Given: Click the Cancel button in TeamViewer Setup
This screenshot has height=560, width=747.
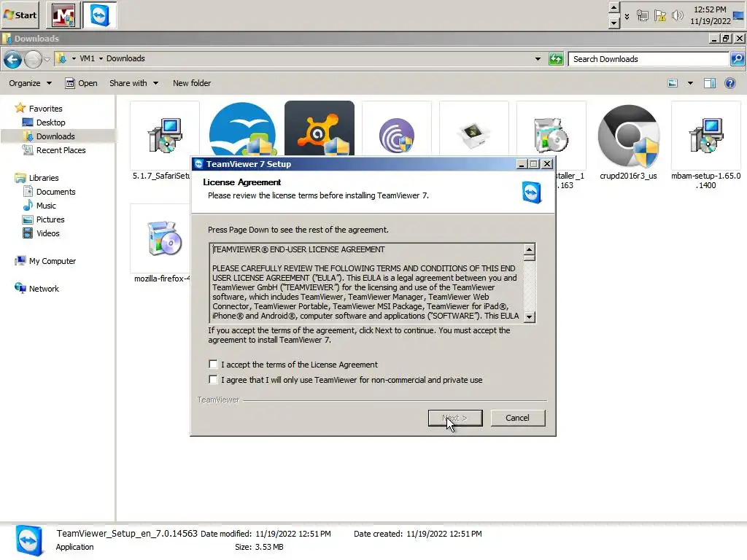Looking at the screenshot, I should pyautogui.click(x=517, y=418).
